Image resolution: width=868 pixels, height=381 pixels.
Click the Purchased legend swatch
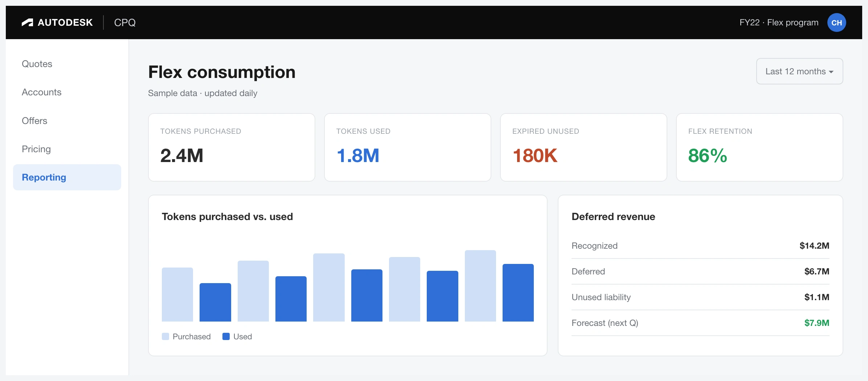pyautogui.click(x=165, y=336)
